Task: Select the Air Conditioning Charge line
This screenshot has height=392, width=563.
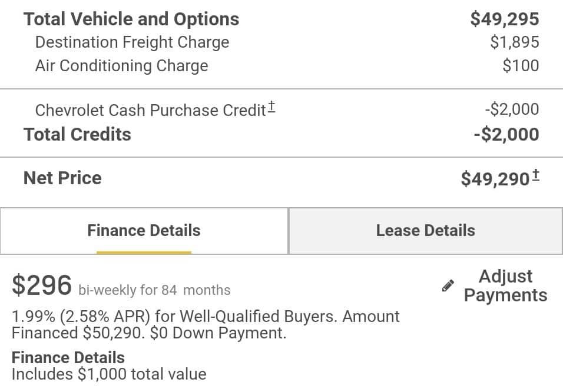Action: (121, 65)
